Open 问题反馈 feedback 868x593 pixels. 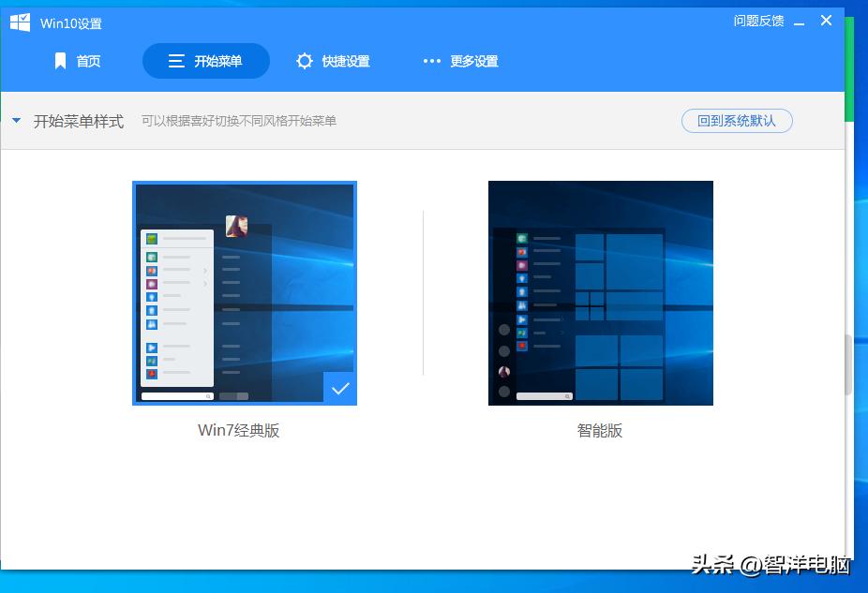[x=758, y=21]
